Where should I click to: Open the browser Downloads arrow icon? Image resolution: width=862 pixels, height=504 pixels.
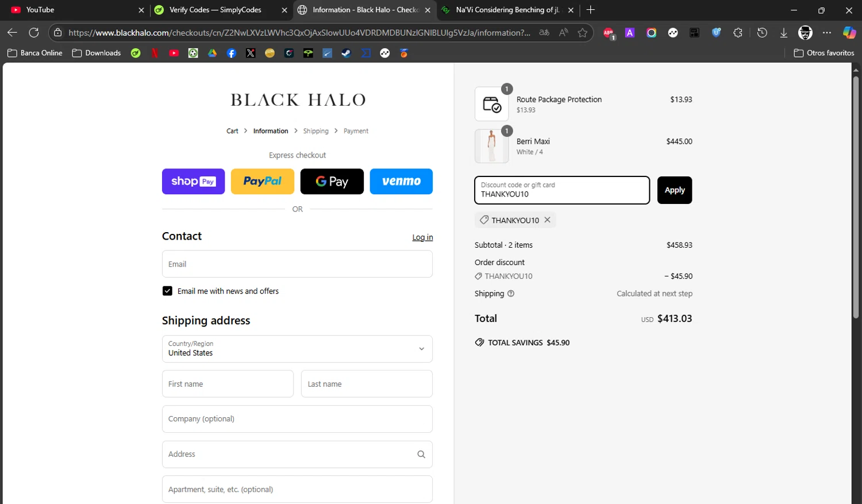783,33
